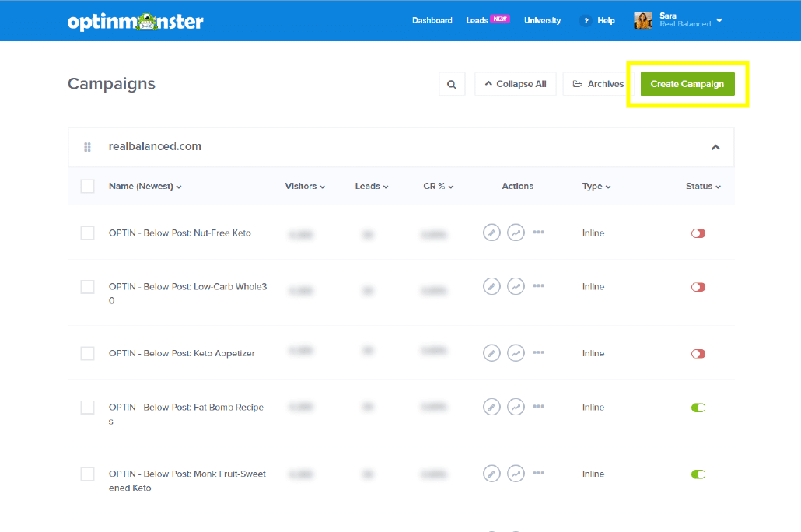Viewport: 801px width, 532px height.
Task: Edit the Keto Appetizer campaign
Action: click(491, 353)
